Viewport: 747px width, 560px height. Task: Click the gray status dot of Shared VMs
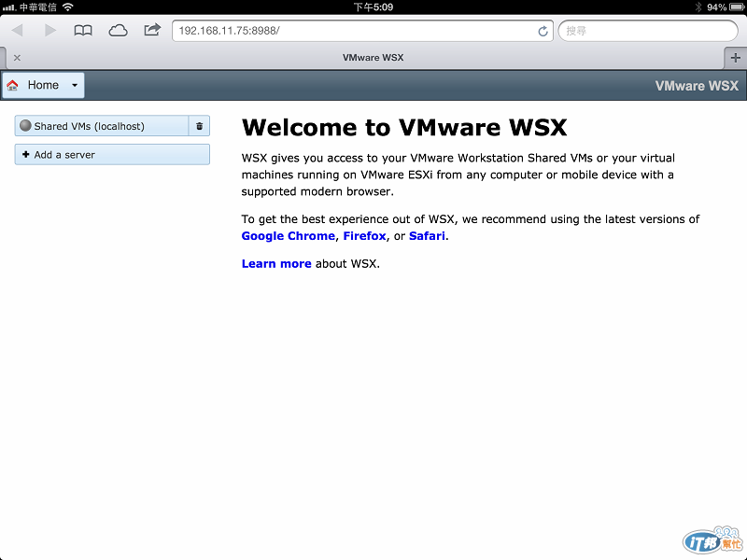pos(25,126)
